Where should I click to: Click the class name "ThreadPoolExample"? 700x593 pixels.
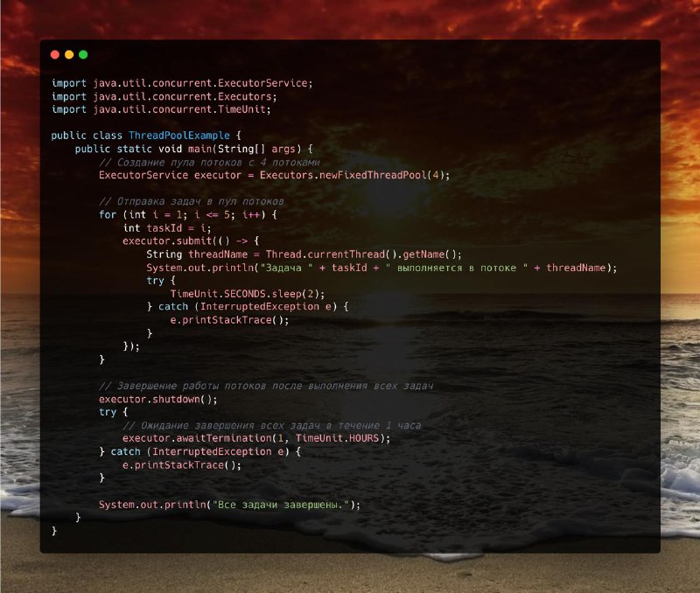179,136
